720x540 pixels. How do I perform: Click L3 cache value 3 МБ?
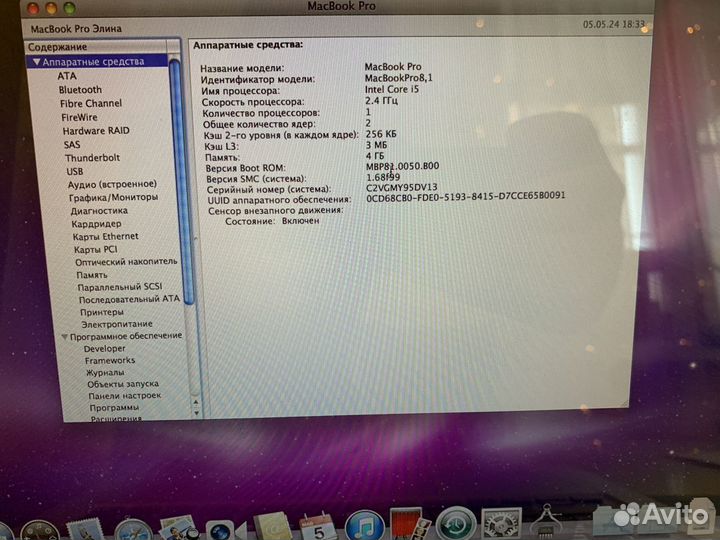(x=377, y=145)
